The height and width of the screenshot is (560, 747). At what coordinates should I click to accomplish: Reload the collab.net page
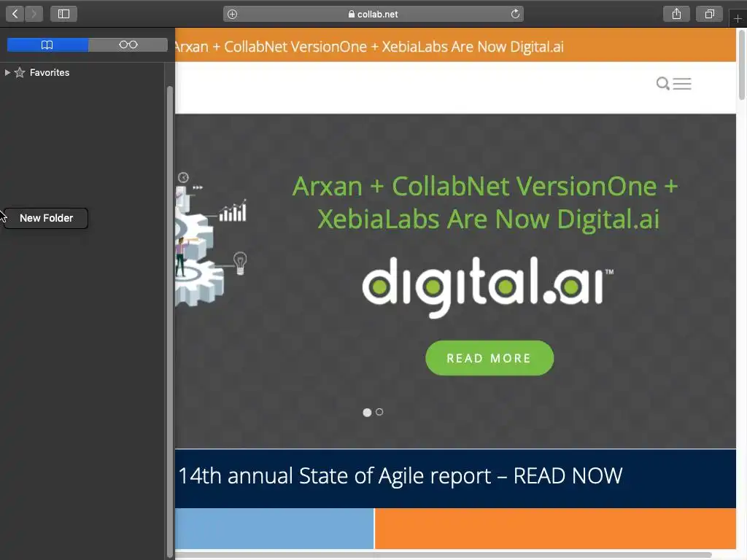point(515,14)
